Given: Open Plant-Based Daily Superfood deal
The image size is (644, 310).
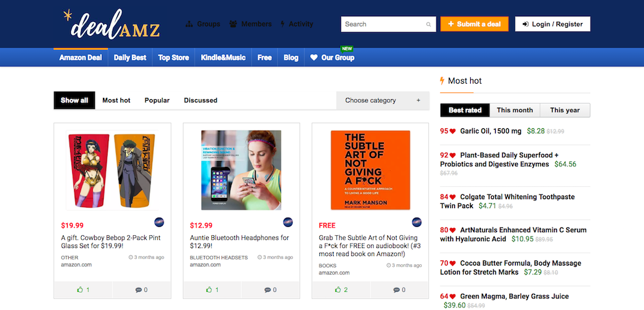Looking at the screenshot, I should (500, 160).
